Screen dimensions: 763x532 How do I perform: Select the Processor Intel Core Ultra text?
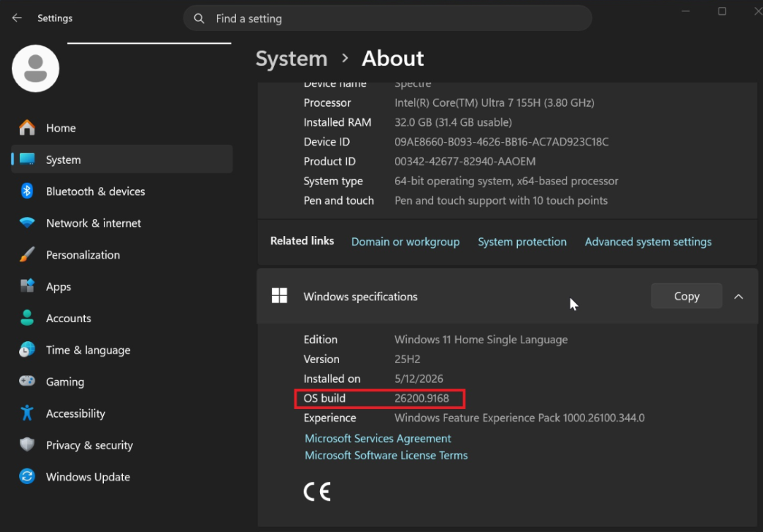495,102
